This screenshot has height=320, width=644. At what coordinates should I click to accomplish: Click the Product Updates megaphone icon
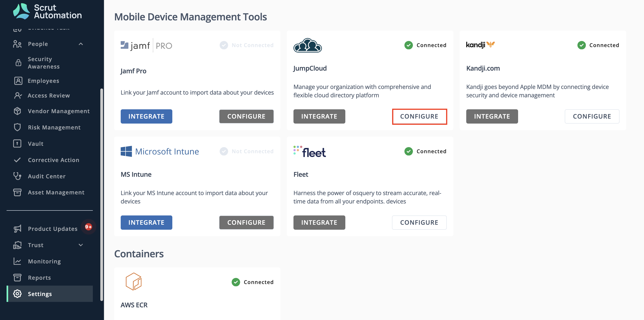[x=17, y=229]
